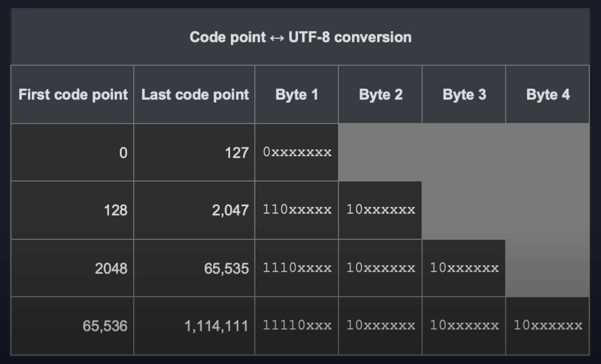
Task: Click the 0xxxxxxx byte pattern cell
Action: (x=297, y=152)
